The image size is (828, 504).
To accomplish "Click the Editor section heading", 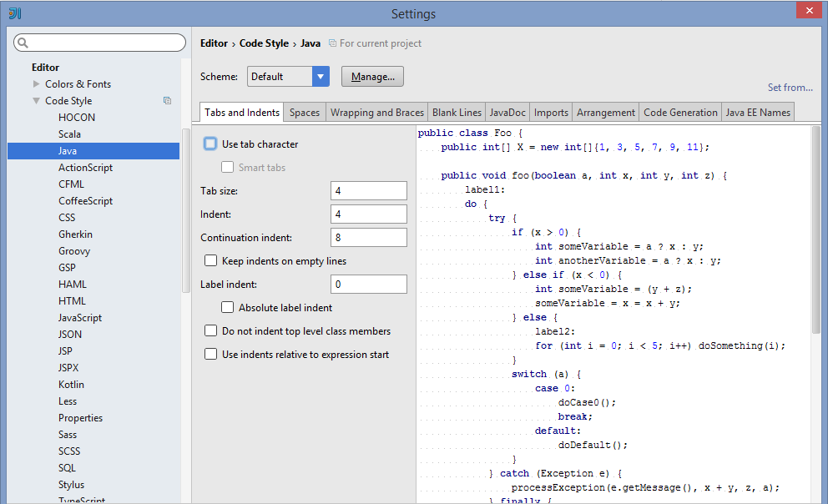I will pyautogui.click(x=45, y=67).
